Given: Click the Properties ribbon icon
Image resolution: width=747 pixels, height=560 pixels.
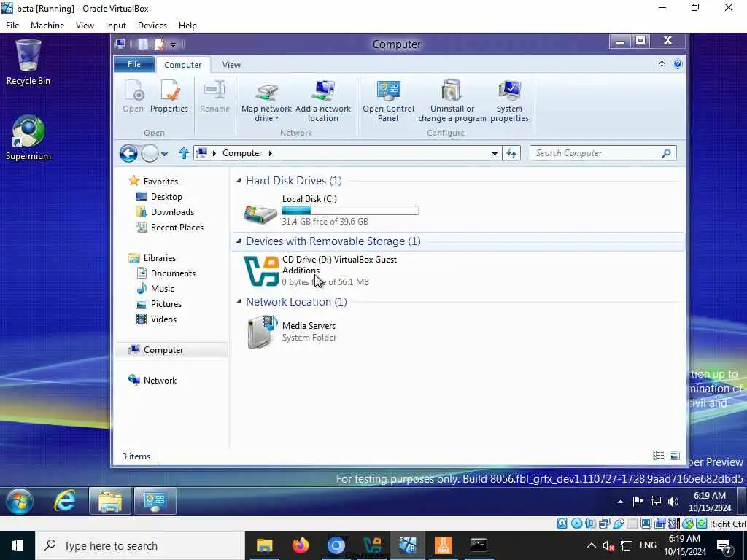Looking at the screenshot, I should [169, 97].
